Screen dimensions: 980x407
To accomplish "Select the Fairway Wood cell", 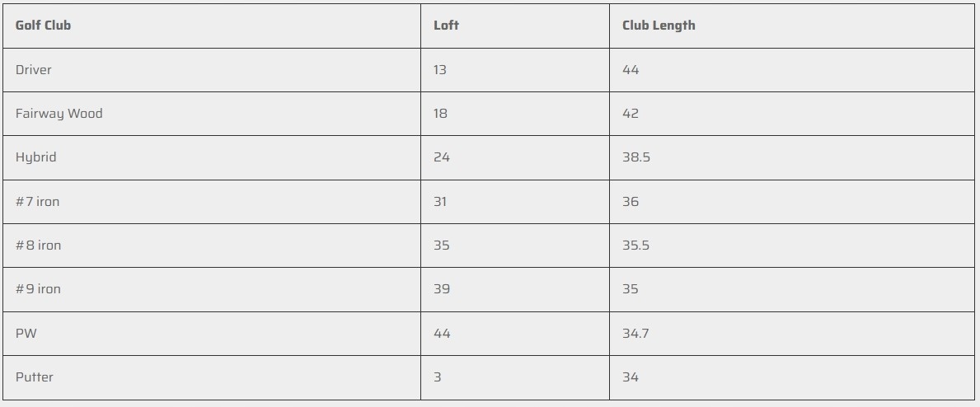I will [x=59, y=114].
